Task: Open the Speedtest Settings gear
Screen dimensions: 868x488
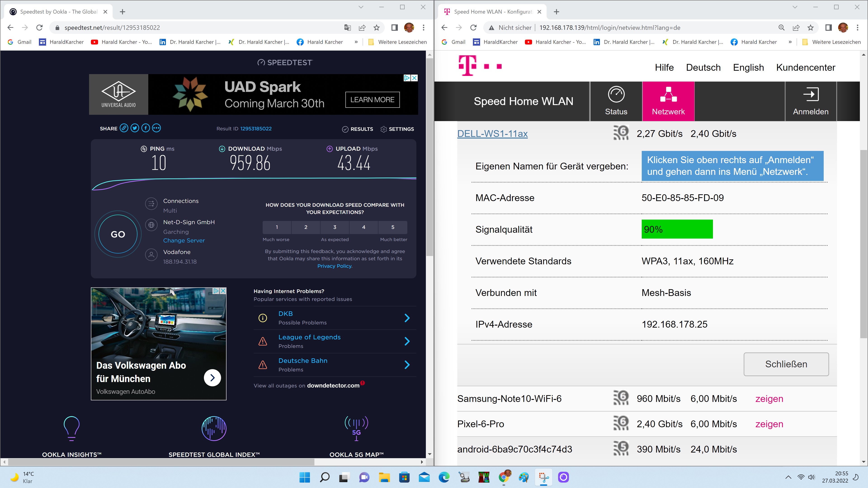Action: point(383,129)
